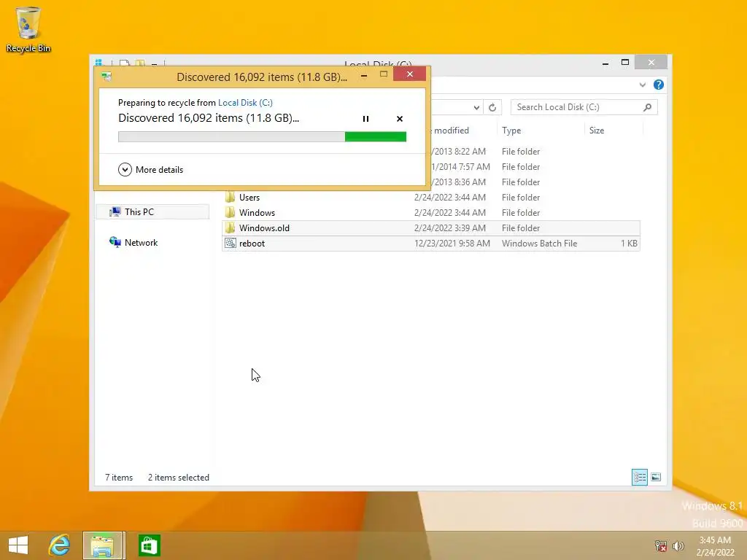Click the Explorer window system icon
This screenshot has height=560, width=747.
pyautogui.click(x=99, y=63)
